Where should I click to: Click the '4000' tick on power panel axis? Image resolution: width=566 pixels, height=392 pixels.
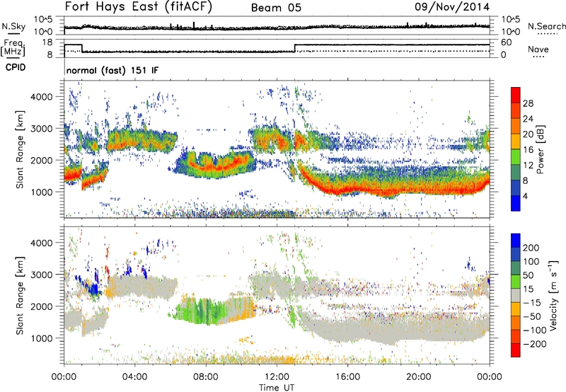41,97
